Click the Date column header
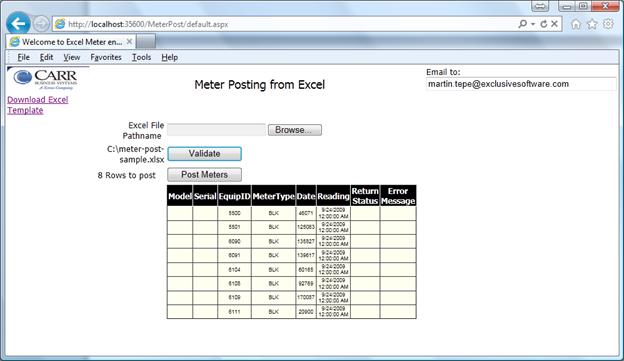The image size is (624, 361). point(306,196)
